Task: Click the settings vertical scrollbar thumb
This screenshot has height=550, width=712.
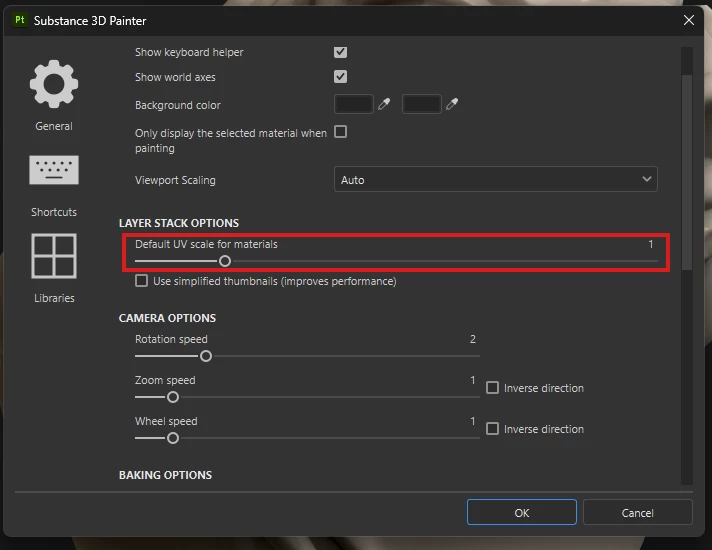Action: (687, 173)
